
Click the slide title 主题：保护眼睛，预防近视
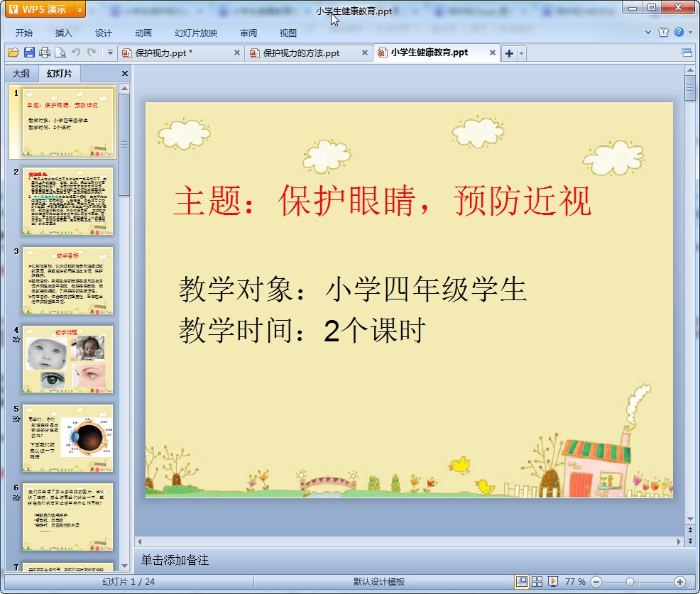click(383, 201)
